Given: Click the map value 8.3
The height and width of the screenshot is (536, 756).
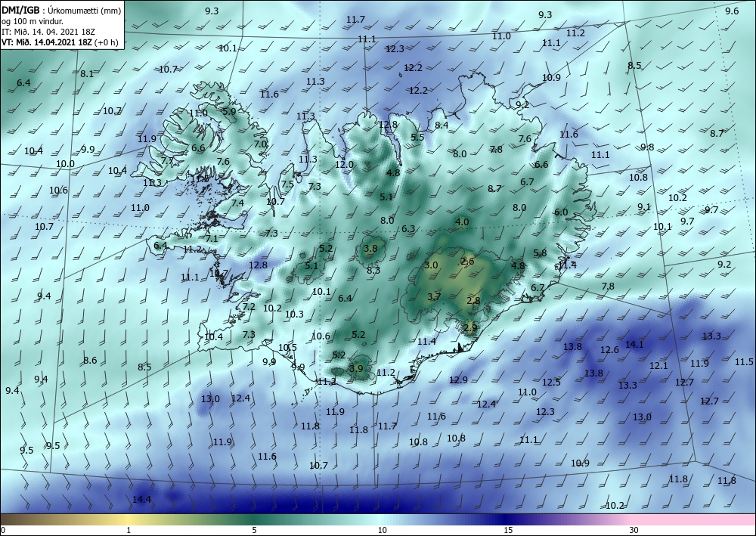Looking at the screenshot, I should [373, 271].
